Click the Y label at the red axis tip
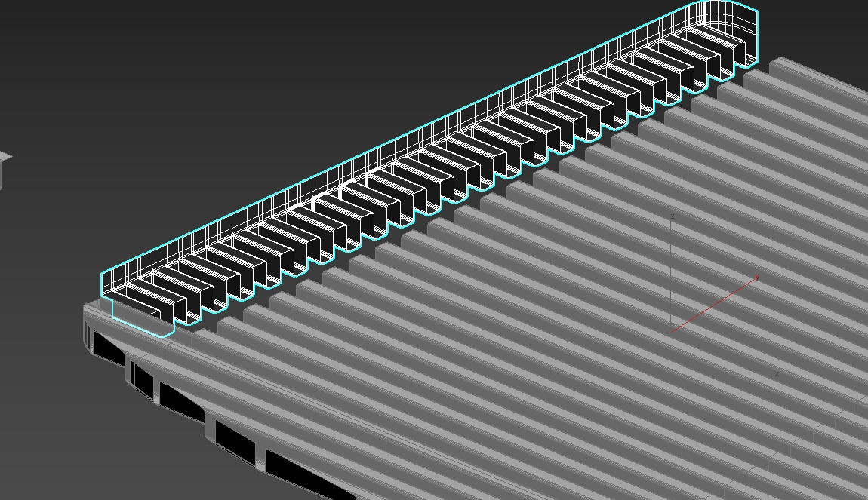Image resolution: width=868 pixels, height=500 pixels. tap(757, 277)
